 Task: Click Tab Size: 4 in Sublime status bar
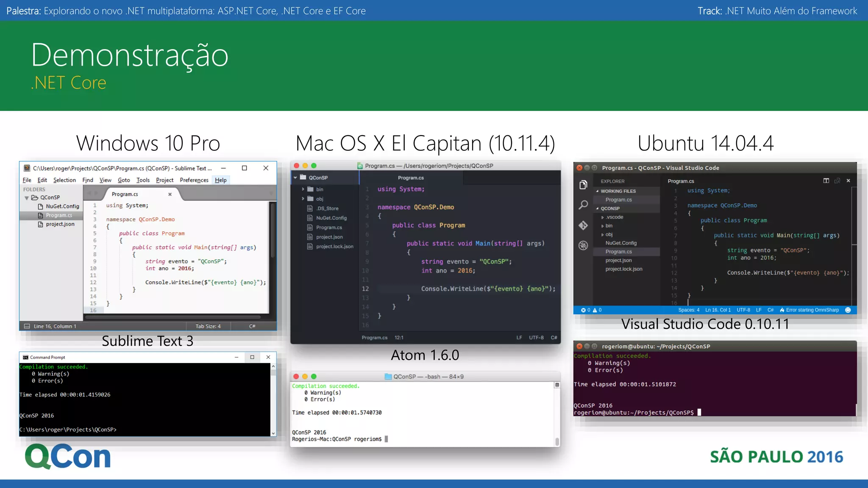[208, 326]
